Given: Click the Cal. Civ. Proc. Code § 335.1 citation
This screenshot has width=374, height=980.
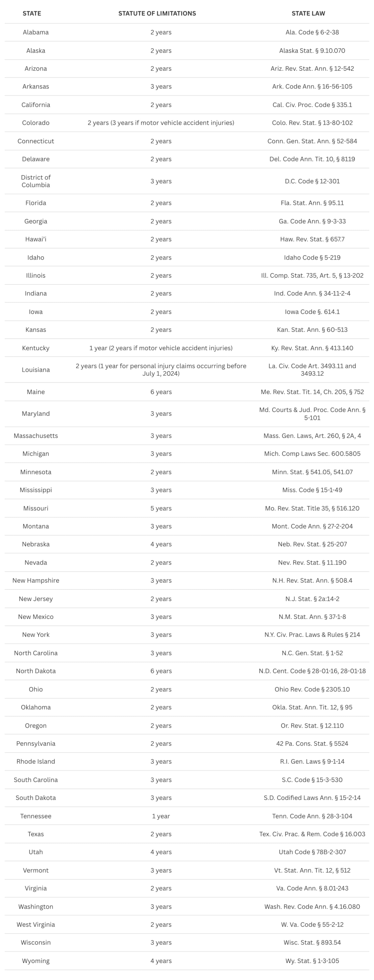Looking at the screenshot, I should (312, 105).
